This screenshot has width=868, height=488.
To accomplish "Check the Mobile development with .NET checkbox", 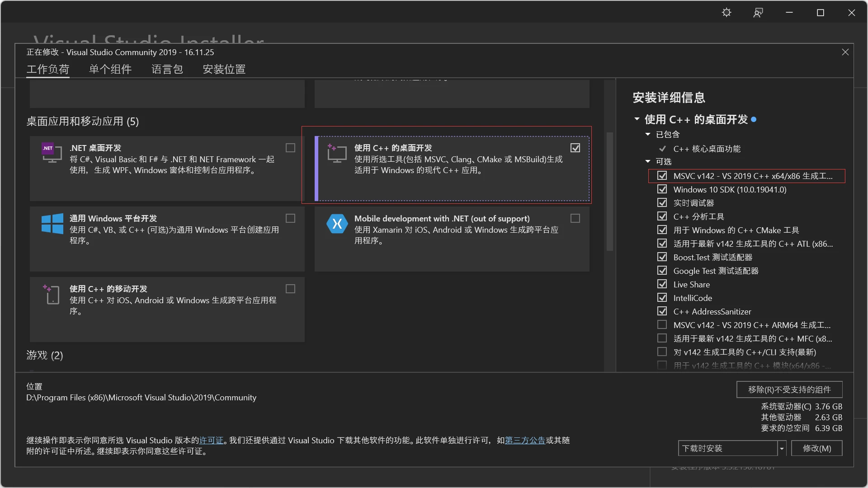I will [575, 218].
